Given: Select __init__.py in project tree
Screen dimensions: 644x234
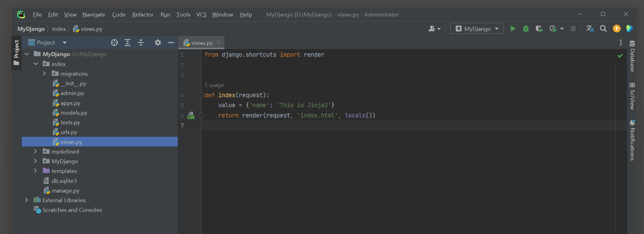Looking at the screenshot, I should tap(73, 84).
